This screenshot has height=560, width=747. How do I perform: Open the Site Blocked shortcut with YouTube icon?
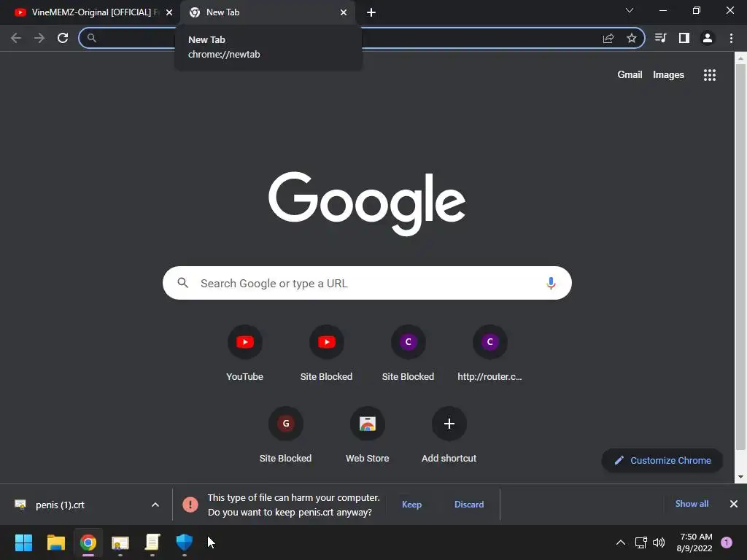click(326, 354)
